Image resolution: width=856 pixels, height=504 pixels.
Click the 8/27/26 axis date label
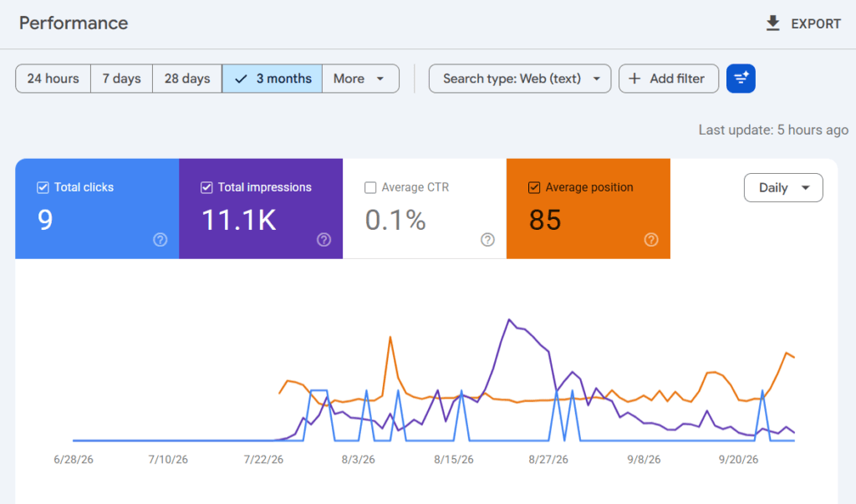[x=548, y=460]
